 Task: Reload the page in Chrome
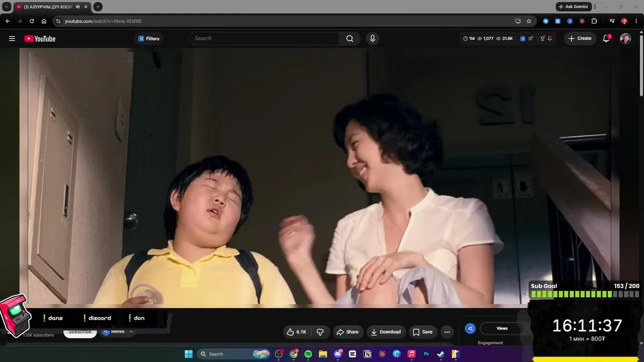pos(32,21)
